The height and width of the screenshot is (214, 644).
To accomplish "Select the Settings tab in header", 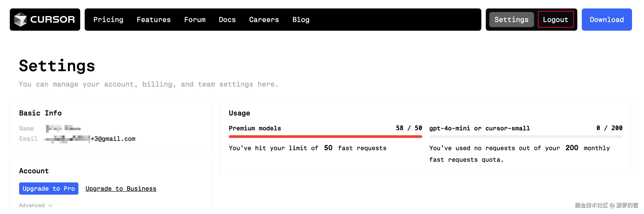I will click(x=511, y=20).
